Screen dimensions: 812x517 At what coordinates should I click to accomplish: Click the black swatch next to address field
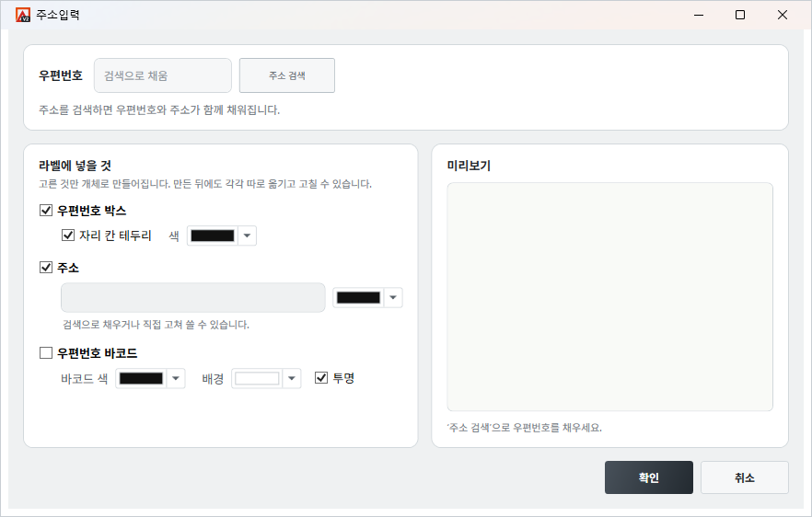click(358, 297)
